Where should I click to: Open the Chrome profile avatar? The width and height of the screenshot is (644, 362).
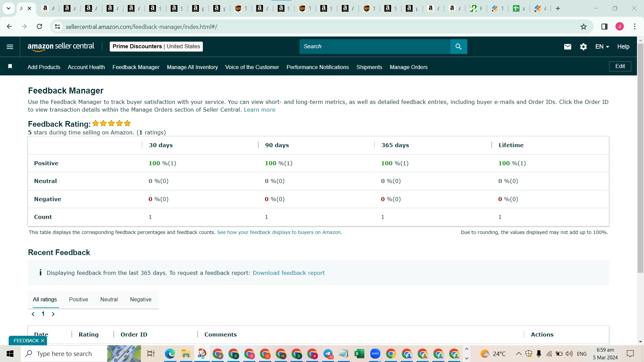pyautogui.click(x=620, y=26)
